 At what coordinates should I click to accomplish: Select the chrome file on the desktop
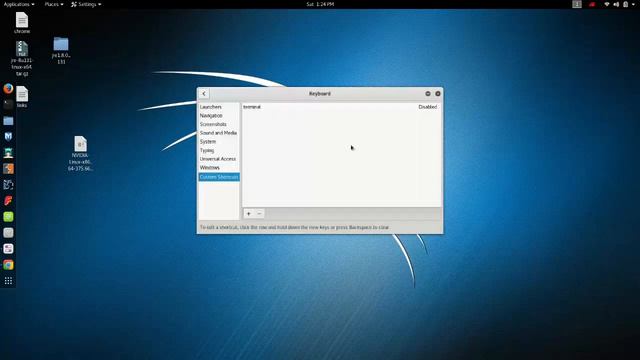coord(22,23)
